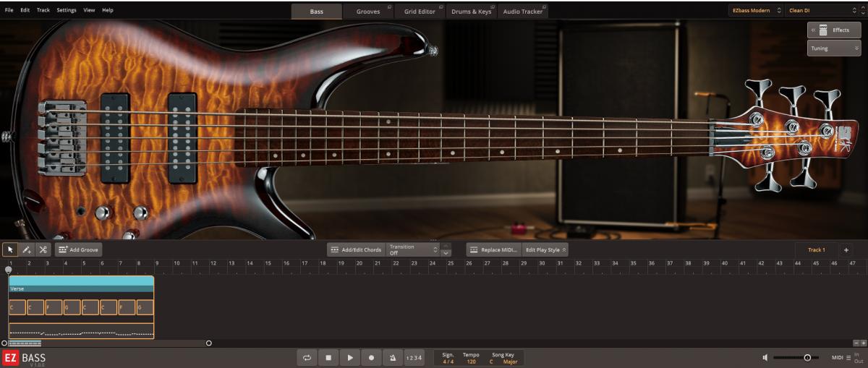
Task: Expand Edit Play Style panel
Action: coord(546,249)
